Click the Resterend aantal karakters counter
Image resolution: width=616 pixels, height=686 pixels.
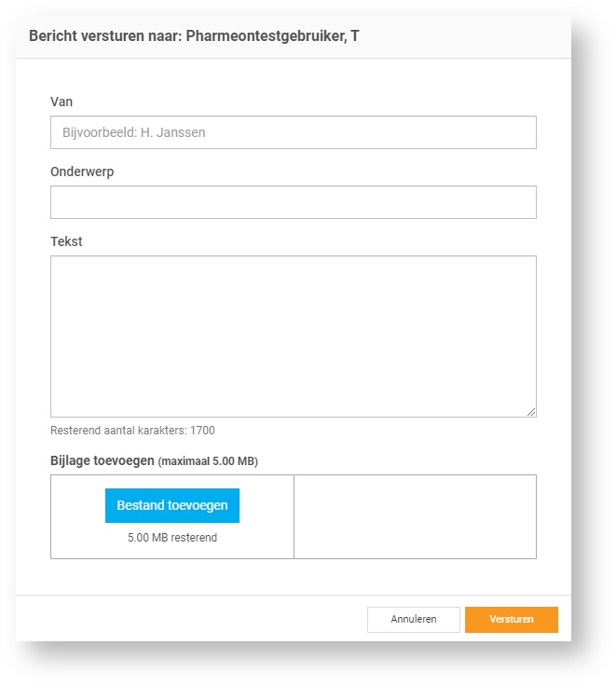(x=132, y=431)
